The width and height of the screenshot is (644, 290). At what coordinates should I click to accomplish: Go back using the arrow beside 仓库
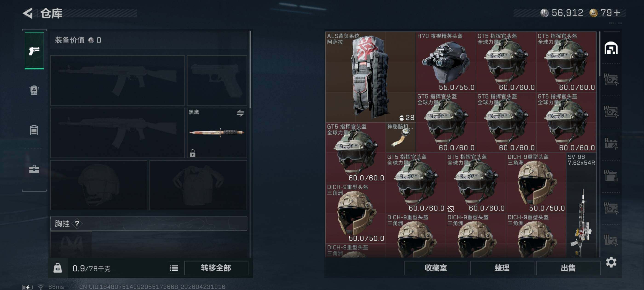tap(28, 13)
